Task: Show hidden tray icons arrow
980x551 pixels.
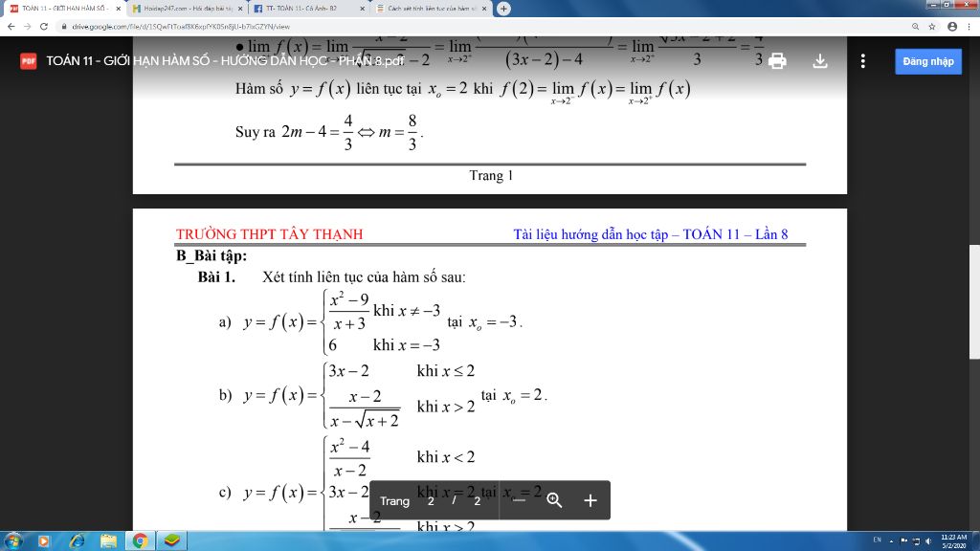Action: (891, 541)
